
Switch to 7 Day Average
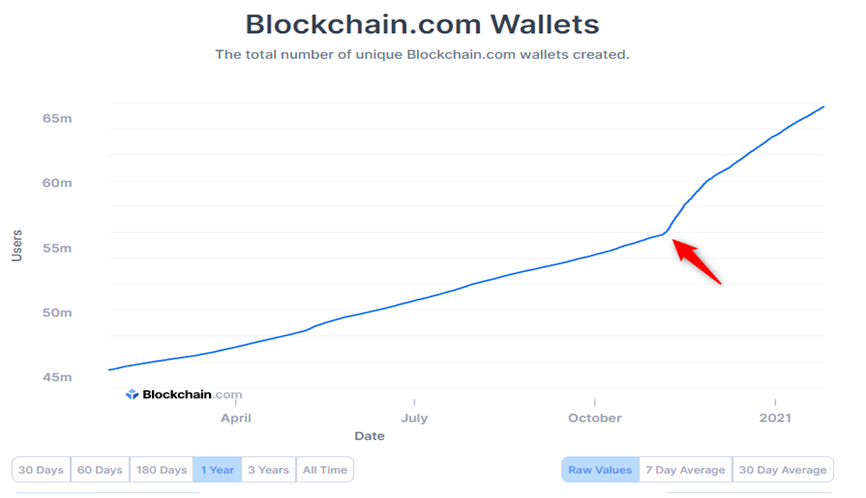[685, 470]
